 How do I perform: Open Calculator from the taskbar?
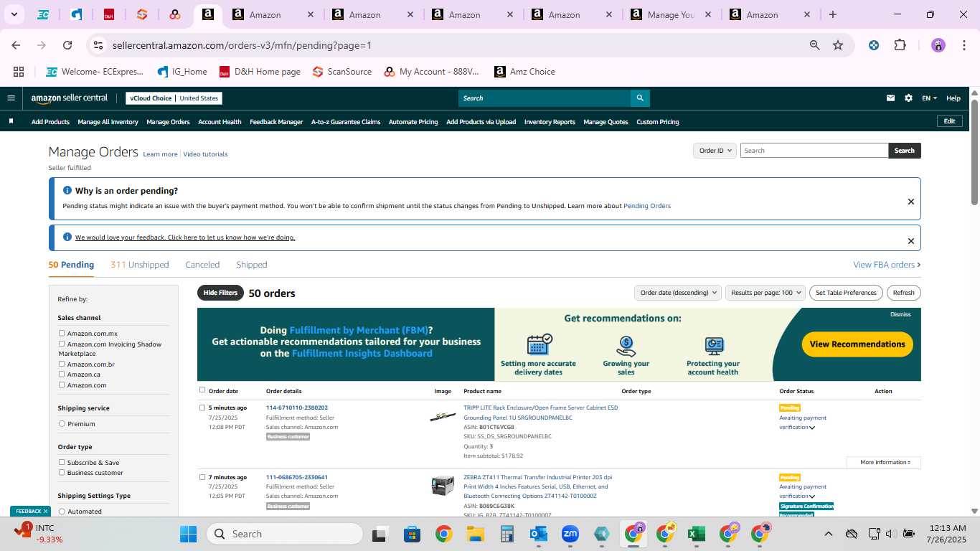point(507,534)
